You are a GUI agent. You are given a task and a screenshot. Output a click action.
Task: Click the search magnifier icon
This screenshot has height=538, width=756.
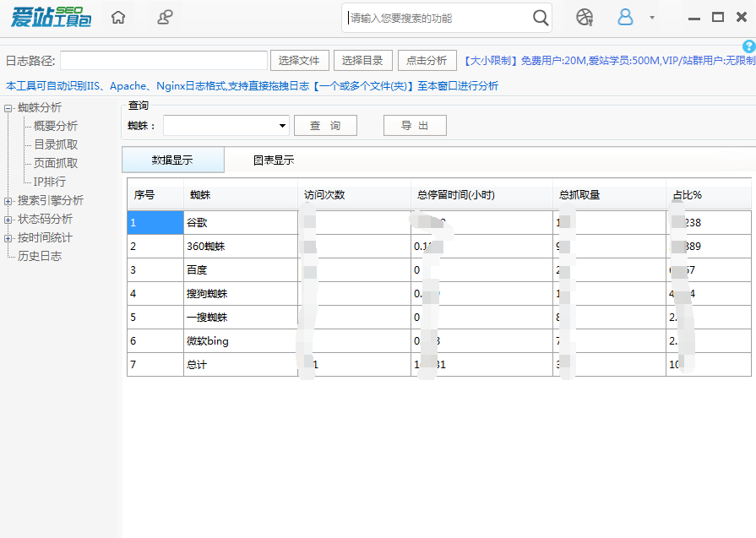pos(541,19)
